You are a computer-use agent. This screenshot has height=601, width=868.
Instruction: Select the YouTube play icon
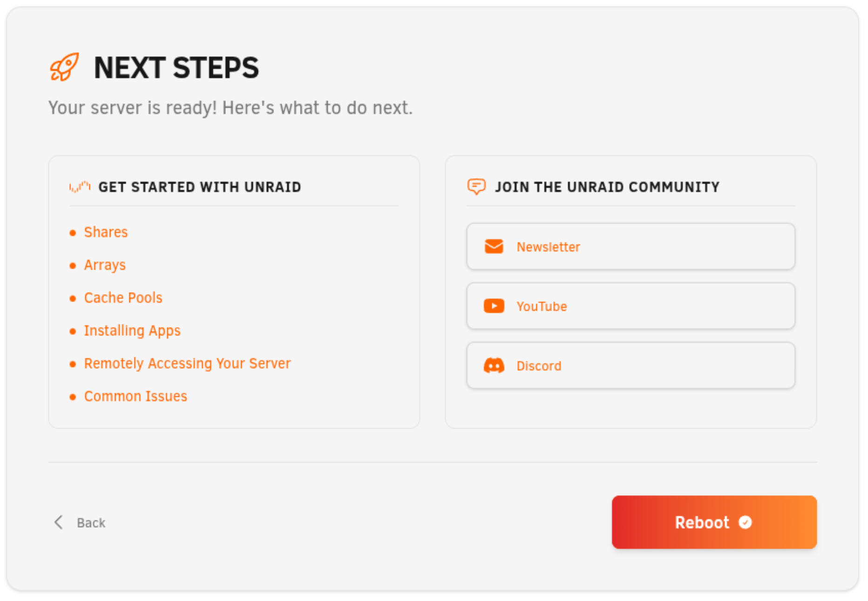(494, 306)
